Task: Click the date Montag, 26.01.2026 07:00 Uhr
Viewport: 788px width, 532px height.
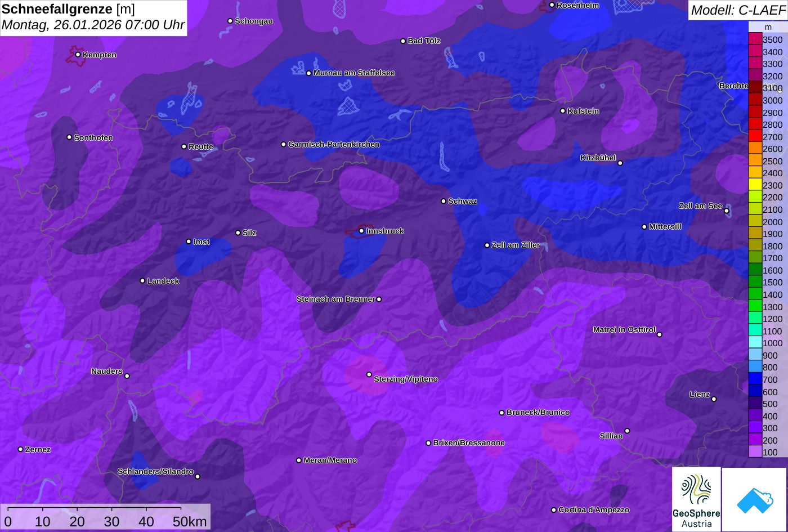Action: 93,25
